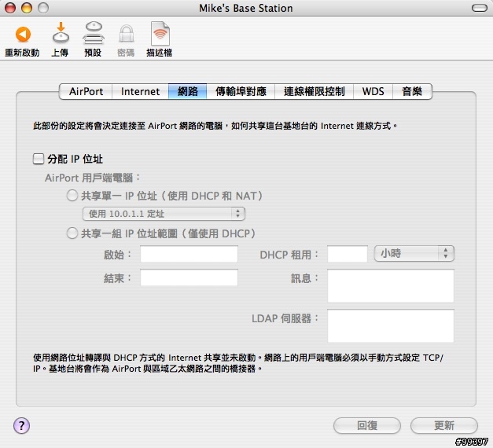Click the 密碼 password lock icon
493x448 pixels.
127,34
